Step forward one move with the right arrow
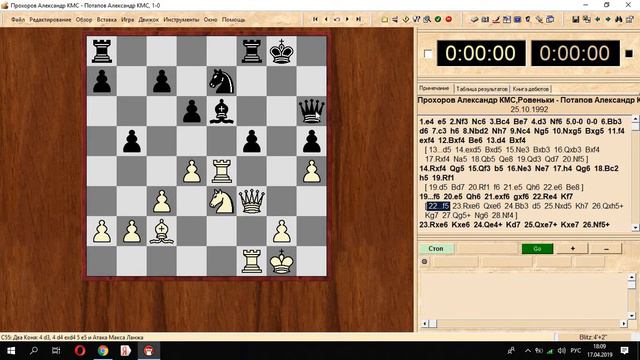The width and height of the screenshot is (640, 360). tap(347, 19)
